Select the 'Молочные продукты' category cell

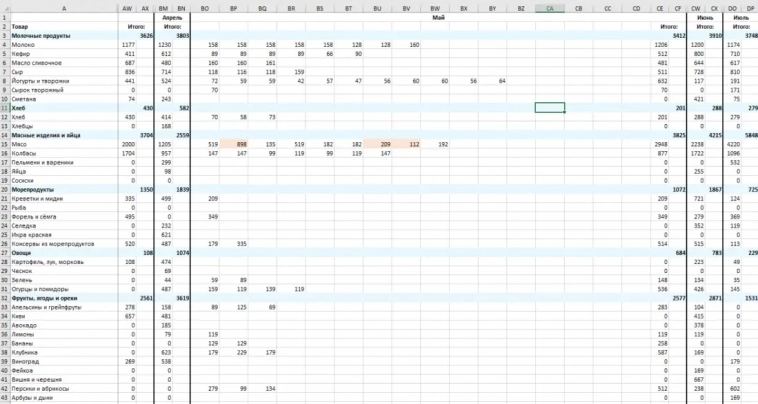(64, 36)
